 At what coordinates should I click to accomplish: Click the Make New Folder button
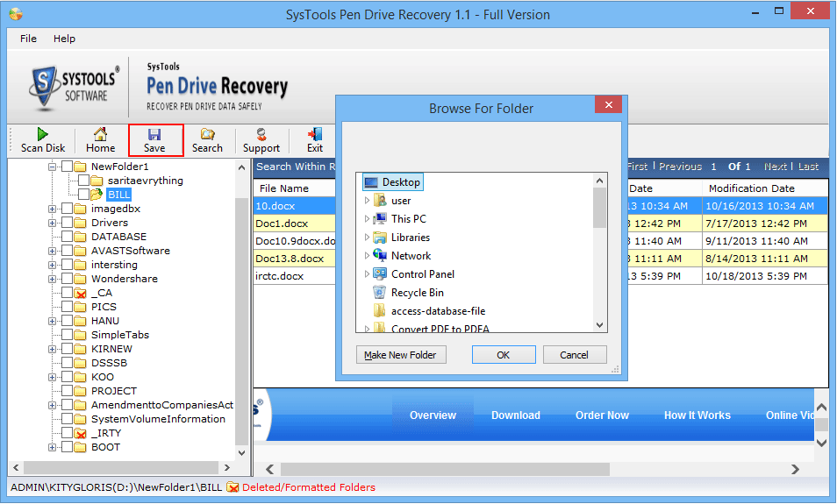pyautogui.click(x=401, y=355)
